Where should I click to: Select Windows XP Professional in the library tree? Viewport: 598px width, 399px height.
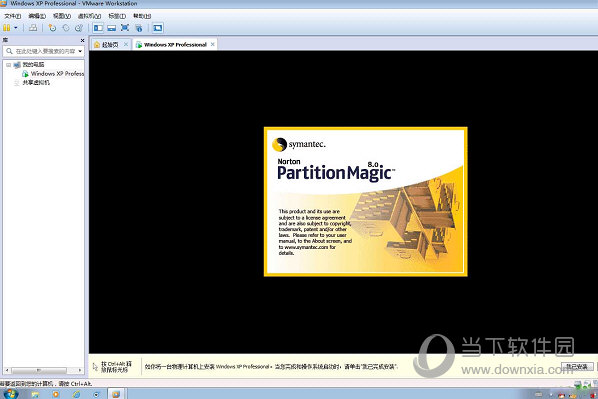coord(57,74)
